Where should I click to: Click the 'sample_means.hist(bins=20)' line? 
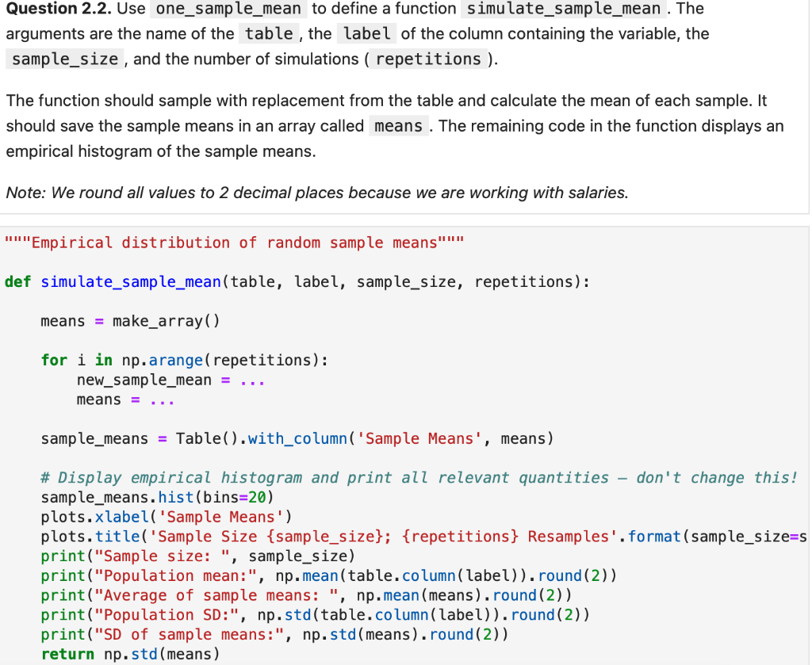[158, 497]
